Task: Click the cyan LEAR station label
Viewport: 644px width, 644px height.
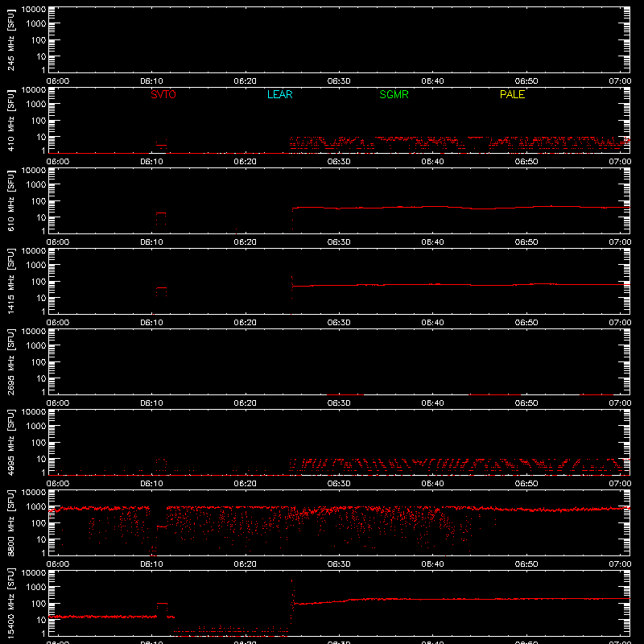Action: pos(279,94)
